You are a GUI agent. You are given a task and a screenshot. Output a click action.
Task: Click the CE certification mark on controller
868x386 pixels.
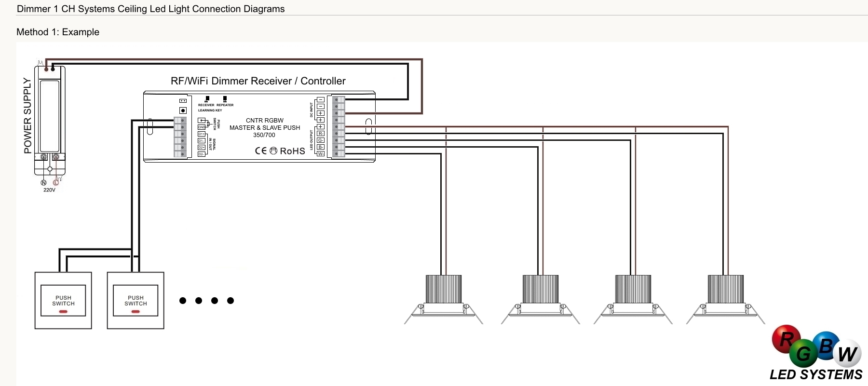pyautogui.click(x=260, y=151)
